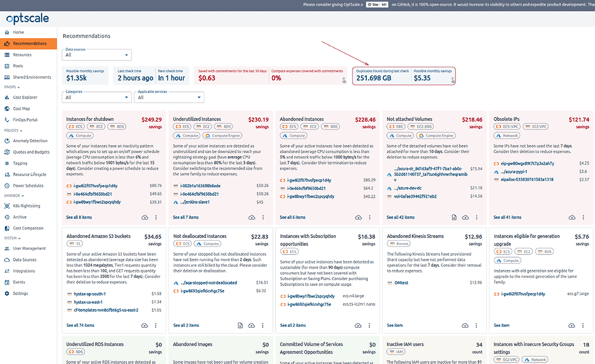The width and height of the screenshot is (595, 364).
Task: Download Underutilized Instances items
Action: coord(251,217)
